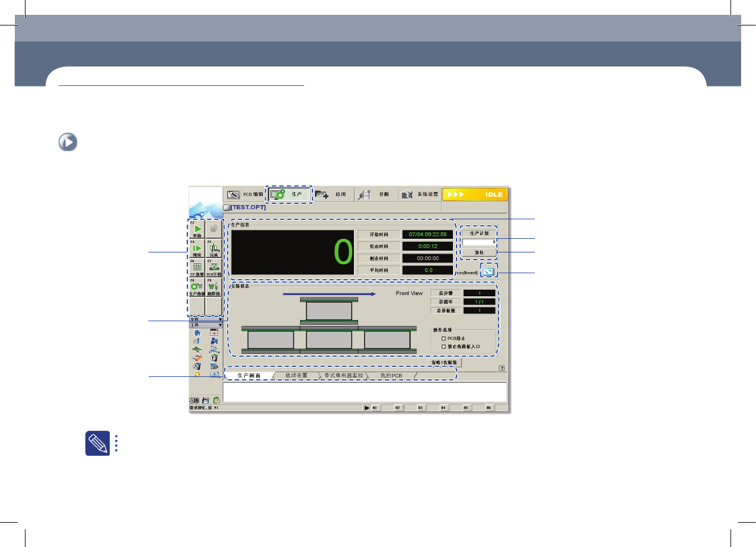The image size is (756, 547).
Task: Check the 禁止电路板入口 checkbox
Action: click(443, 346)
